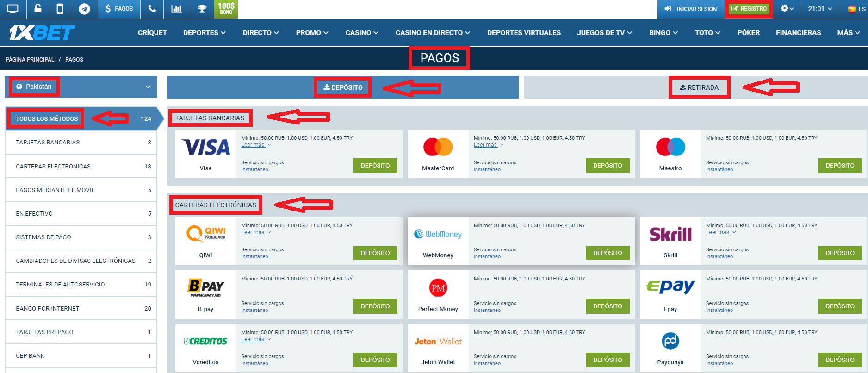Expand the DIRECTO menu
Viewport: 868px width, 373px height.
261,33
